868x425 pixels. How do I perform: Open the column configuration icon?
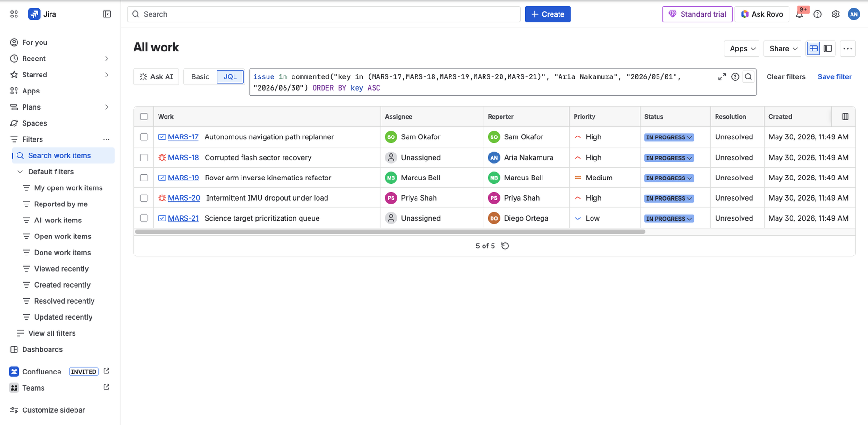tap(845, 117)
